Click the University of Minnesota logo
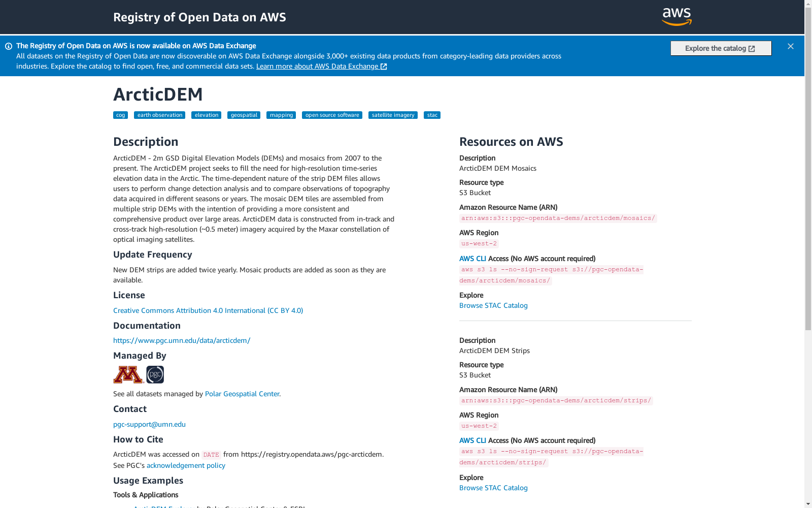Image resolution: width=812 pixels, height=508 pixels. (128, 375)
